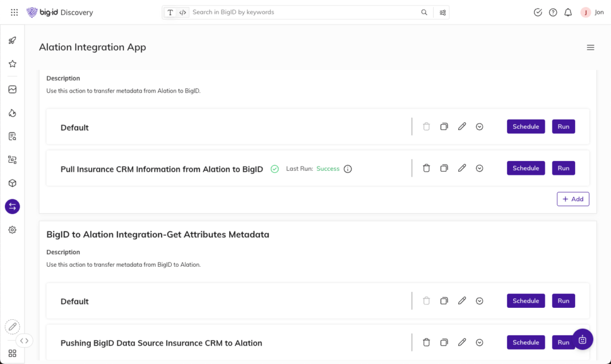Run the Pull Insurance CRM Information preset
611x364 pixels.
(x=563, y=168)
